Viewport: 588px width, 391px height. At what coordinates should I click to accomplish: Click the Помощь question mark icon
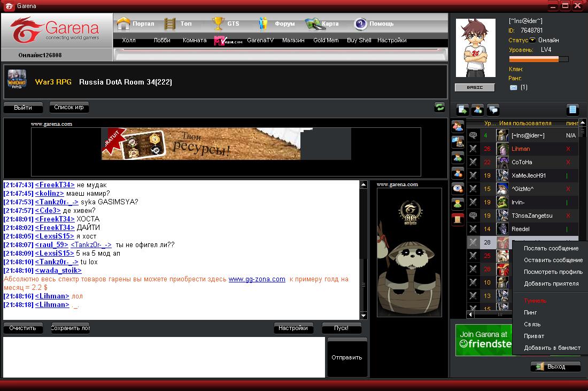click(360, 24)
